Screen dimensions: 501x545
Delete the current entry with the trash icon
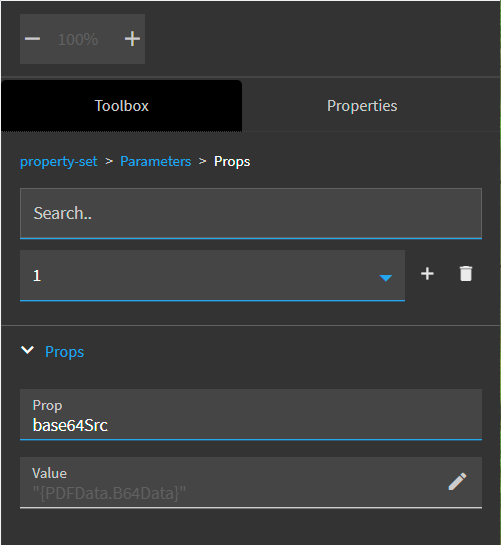click(466, 274)
